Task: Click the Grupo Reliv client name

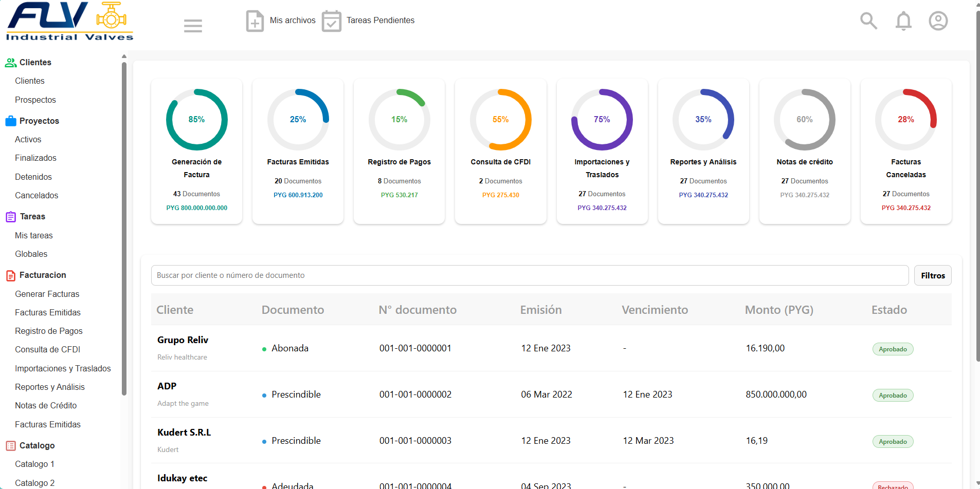Action: [183, 340]
